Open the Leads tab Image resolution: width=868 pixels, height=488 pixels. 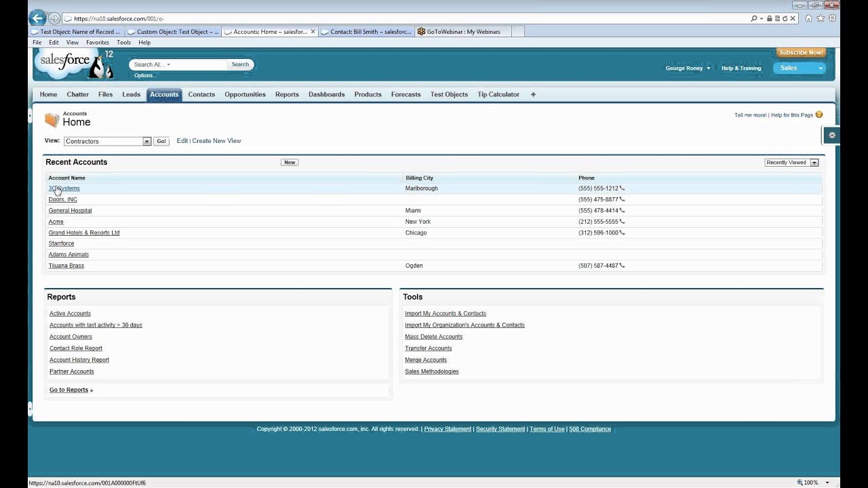(x=131, y=94)
